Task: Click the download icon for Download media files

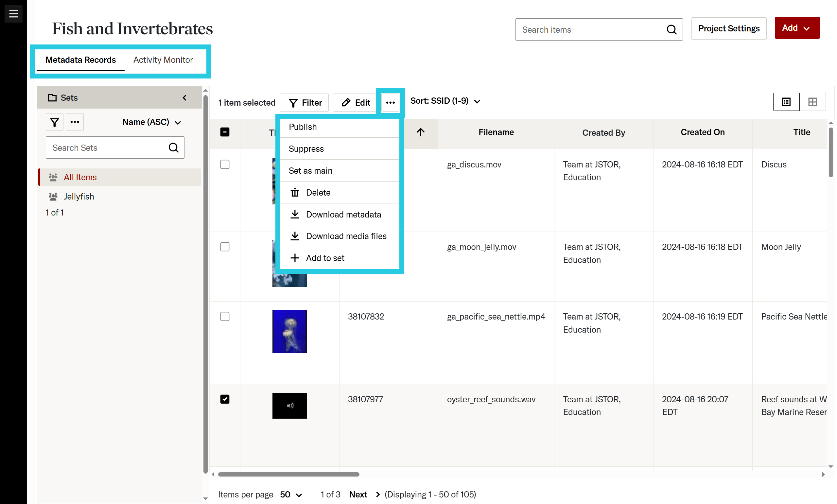Action: [295, 236]
